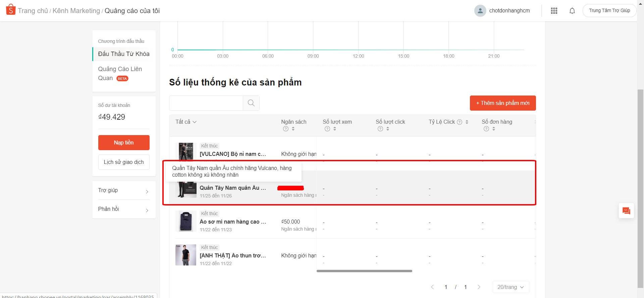This screenshot has height=298, width=644.
Task: Click the product search input field
Action: pos(206,103)
